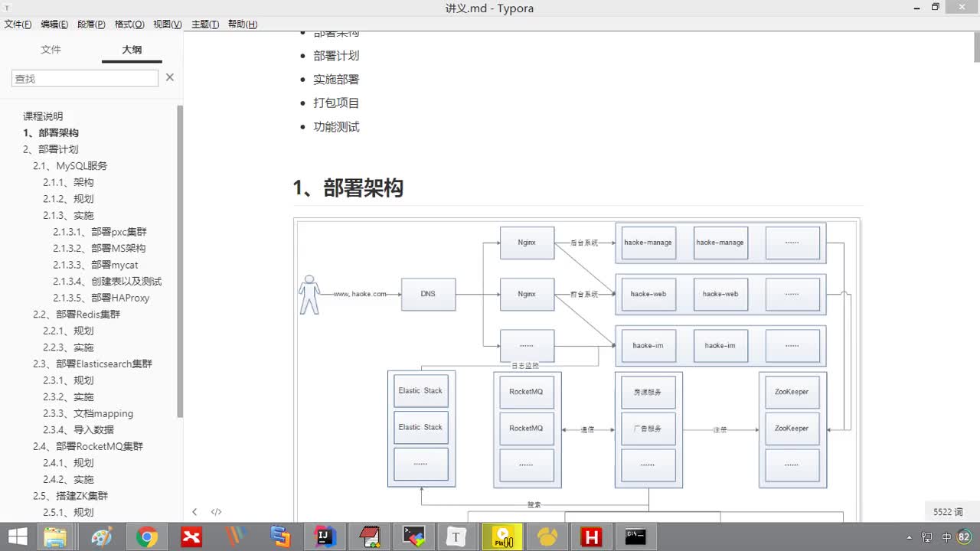The width and height of the screenshot is (980, 551).
Task: Go to outline item 2.1.3.1、部署pxc集群
Action: [100, 232]
